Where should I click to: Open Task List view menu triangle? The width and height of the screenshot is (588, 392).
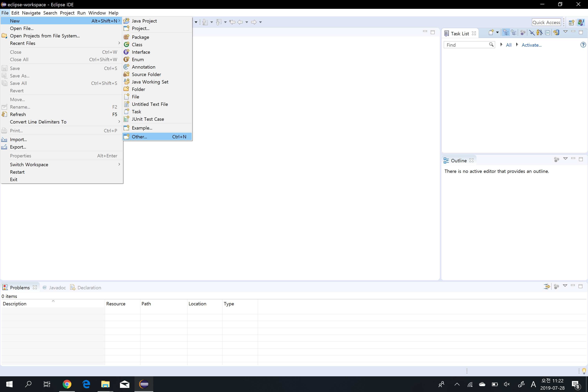[565, 32]
